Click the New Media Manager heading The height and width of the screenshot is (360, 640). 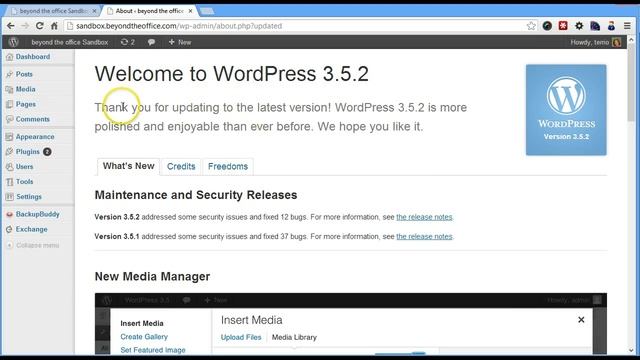tap(152, 277)
